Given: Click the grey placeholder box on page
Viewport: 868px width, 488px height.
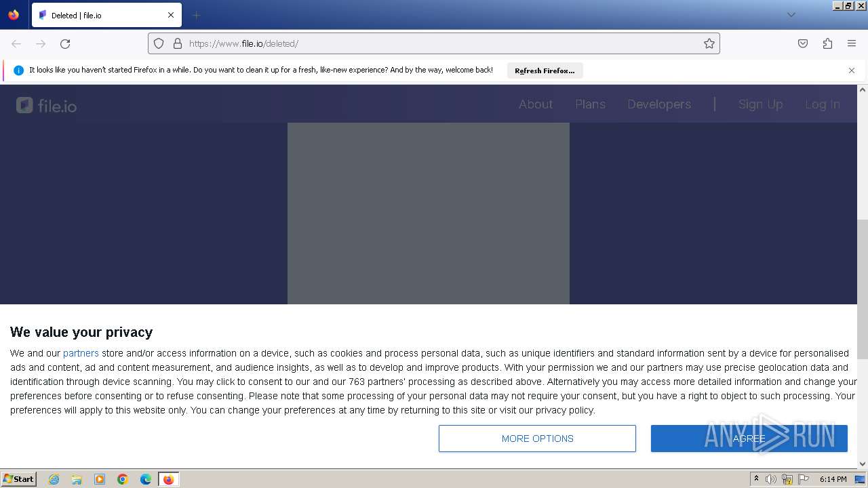Looking at the screenshot, I should [x=429, y=213].
